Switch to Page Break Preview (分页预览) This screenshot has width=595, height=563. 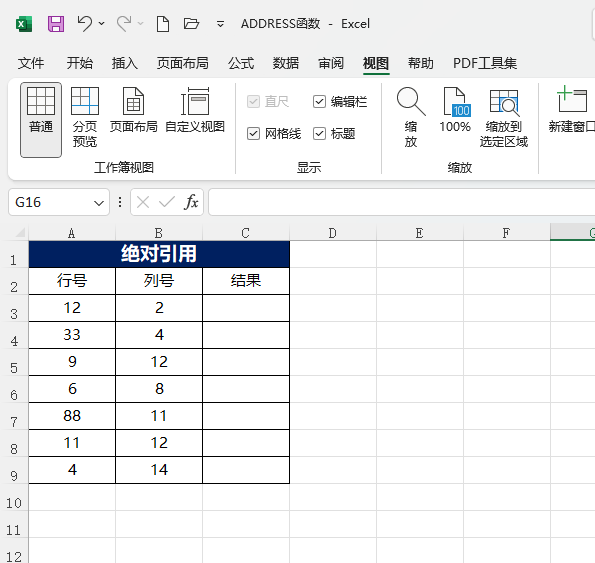click(85, 117)
